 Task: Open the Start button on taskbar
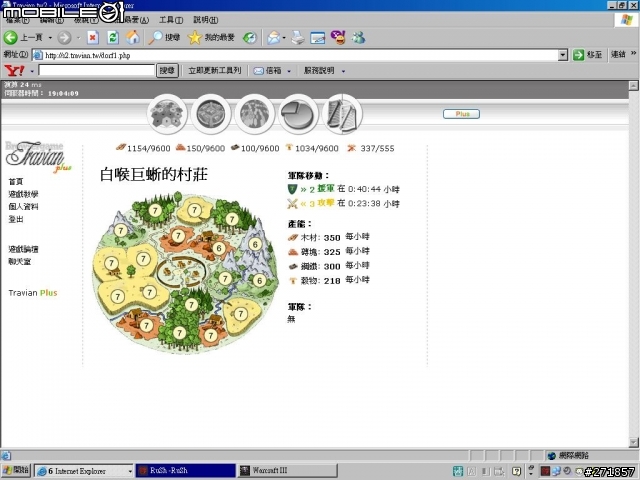click(16, 471)
